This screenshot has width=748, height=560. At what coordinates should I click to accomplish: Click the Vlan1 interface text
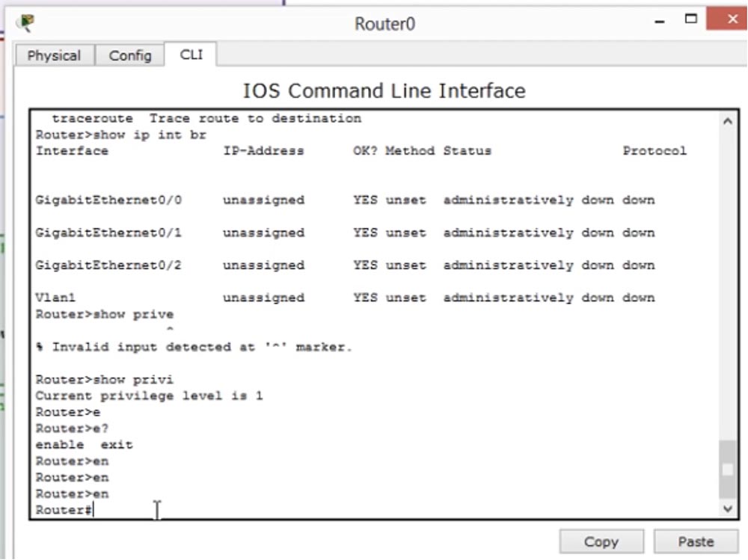pyautogui.click(x=55, y=298)
